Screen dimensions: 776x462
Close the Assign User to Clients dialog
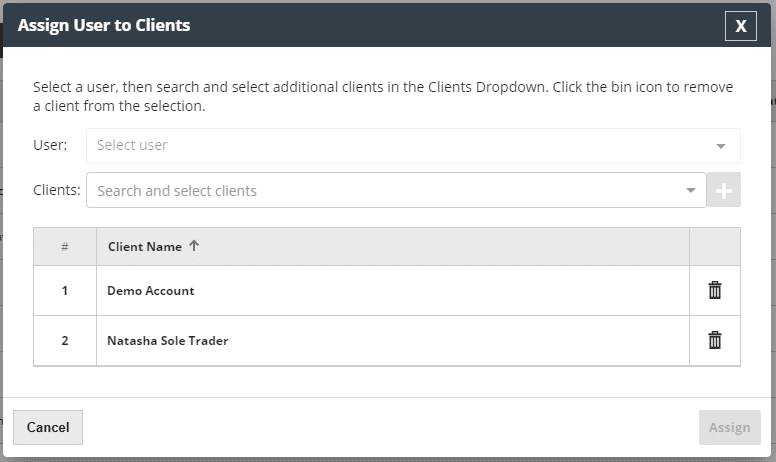pos(740,26)
